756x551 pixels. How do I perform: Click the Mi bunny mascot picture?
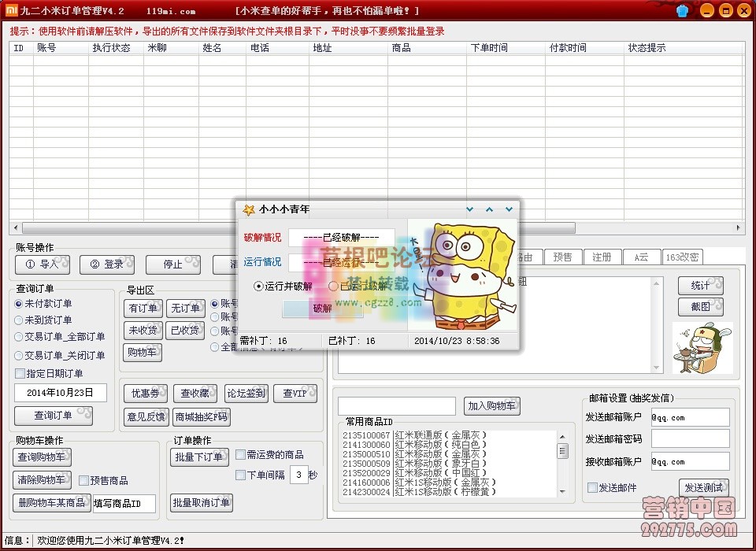702,348
